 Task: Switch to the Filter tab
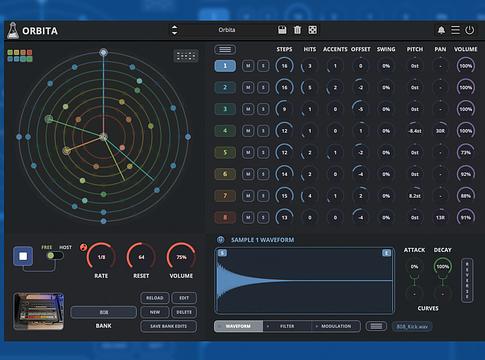(287, 326)
